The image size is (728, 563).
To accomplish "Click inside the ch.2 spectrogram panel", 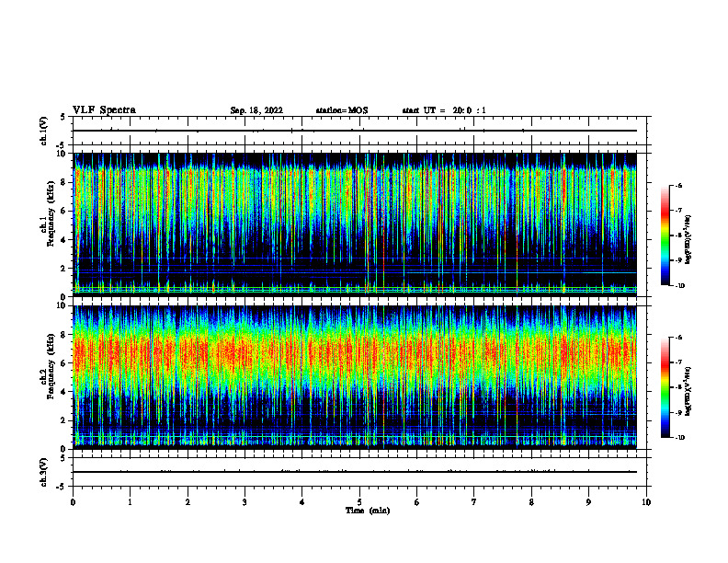I will (355, 377).
